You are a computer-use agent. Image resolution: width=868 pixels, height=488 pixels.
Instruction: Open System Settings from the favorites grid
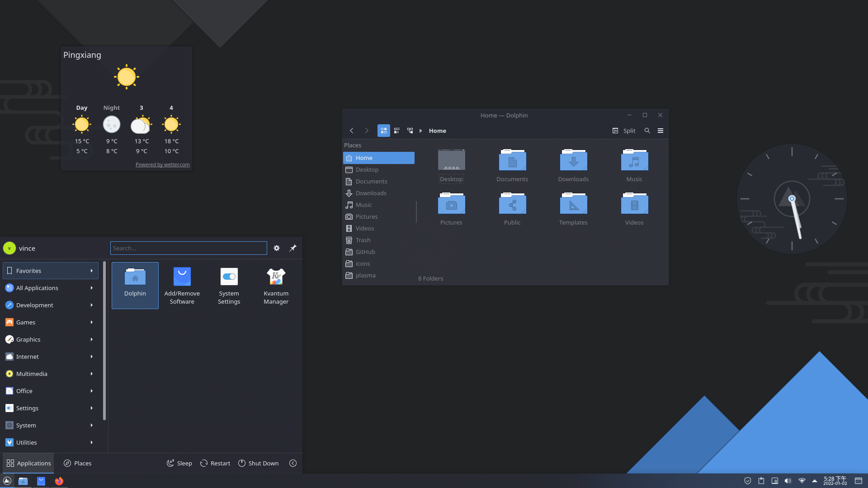click(229, 285)
